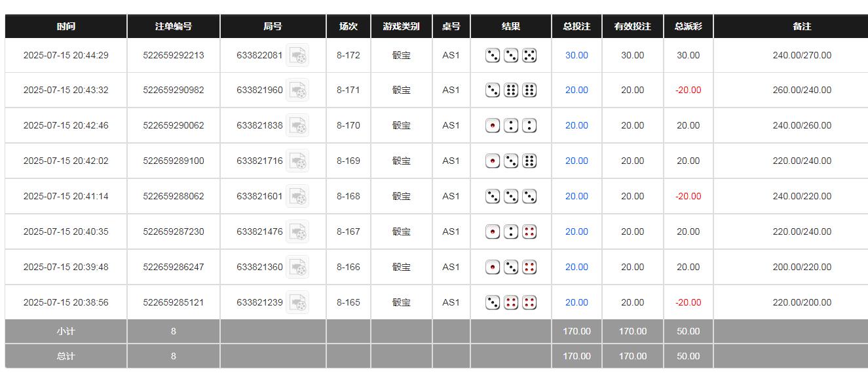
Task: Click dice result for session 8-172
Action: [x=511, y=56]
